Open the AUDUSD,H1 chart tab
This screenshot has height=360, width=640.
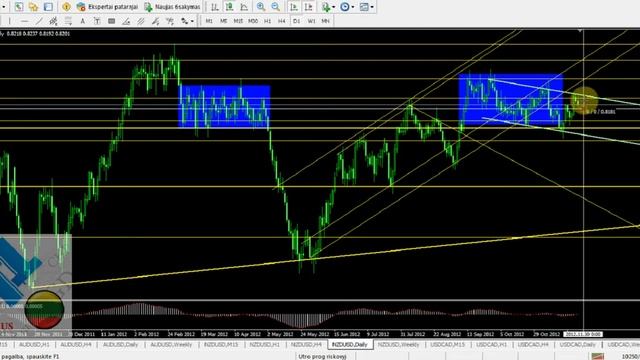(34, 344)
